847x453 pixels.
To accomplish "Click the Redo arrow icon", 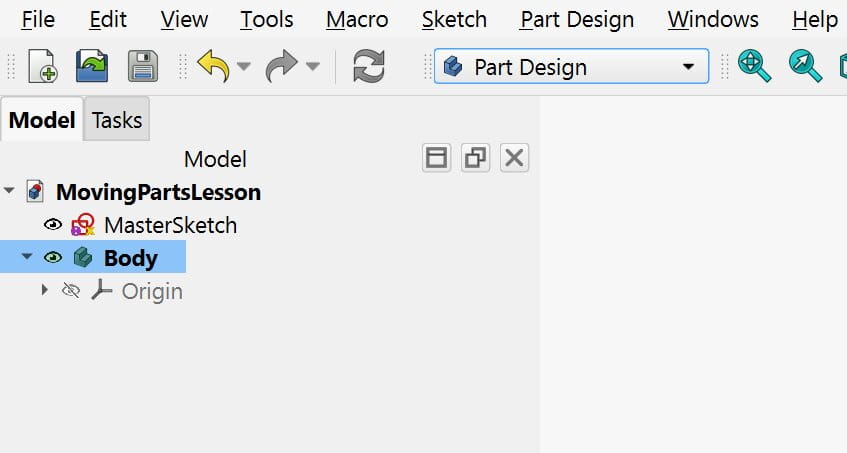I will point(280,67).
